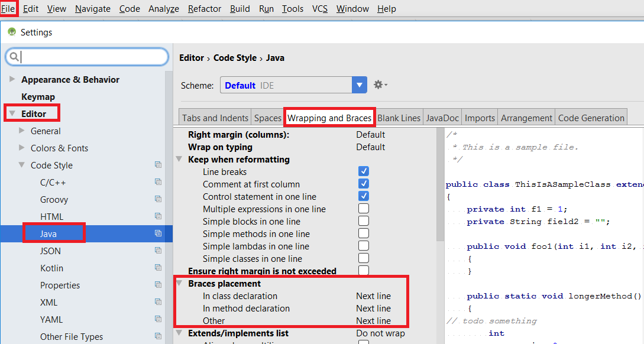
Task: Open the File menu
Action: click(8, 9)
